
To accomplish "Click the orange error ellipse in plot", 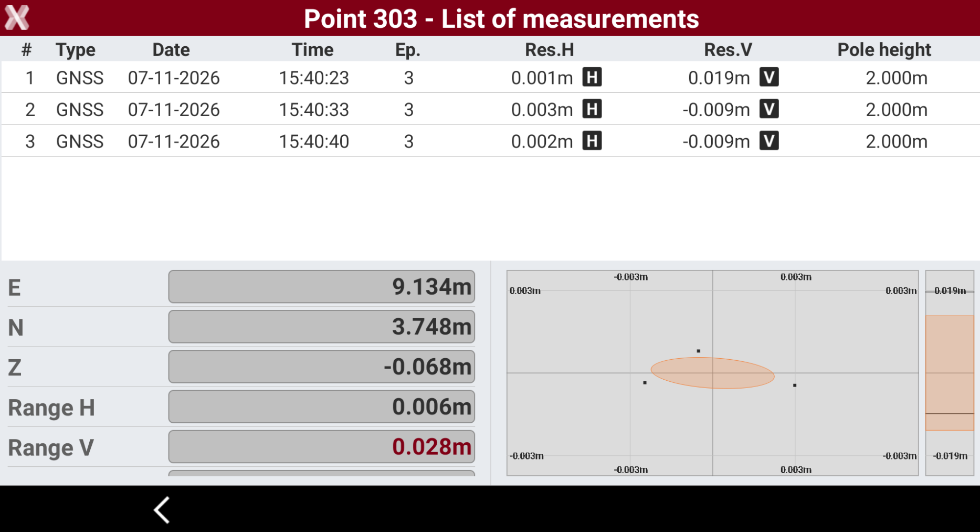I will (712, 373).
